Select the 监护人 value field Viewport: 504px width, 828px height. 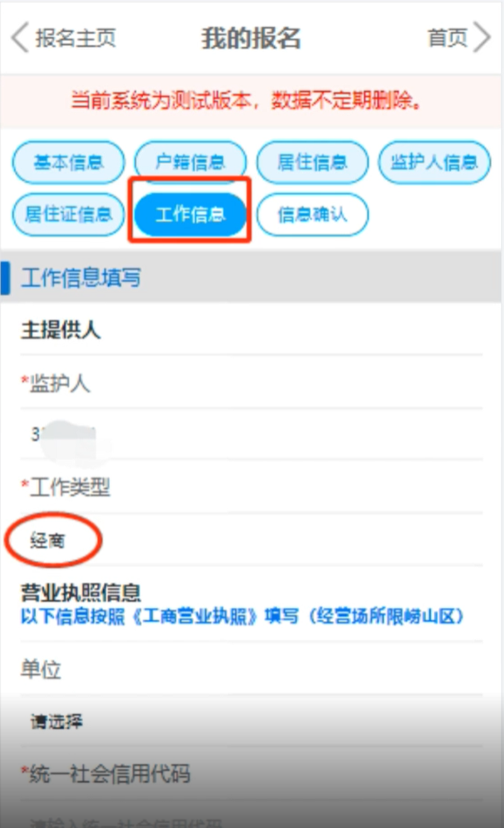[252, 434]
